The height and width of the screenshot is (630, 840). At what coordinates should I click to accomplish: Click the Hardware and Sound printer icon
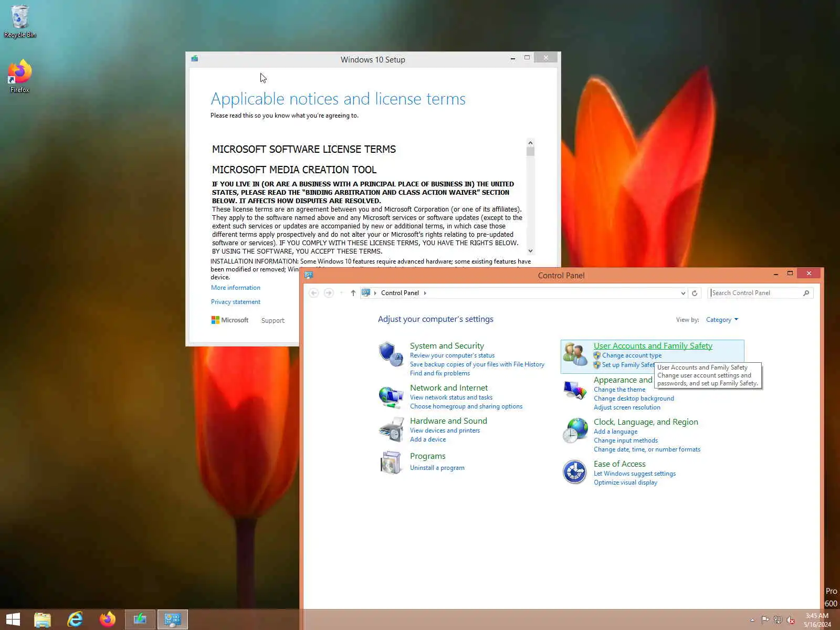391,429
